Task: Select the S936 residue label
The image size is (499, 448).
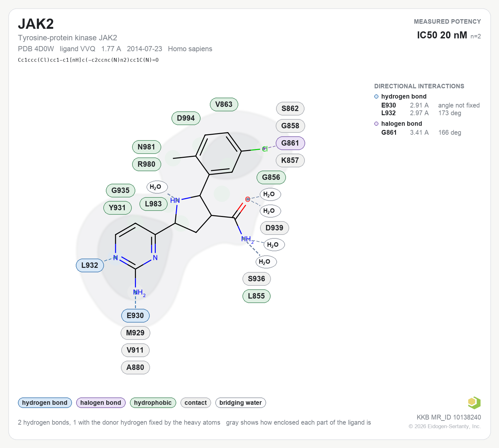Action: point(257,279)
